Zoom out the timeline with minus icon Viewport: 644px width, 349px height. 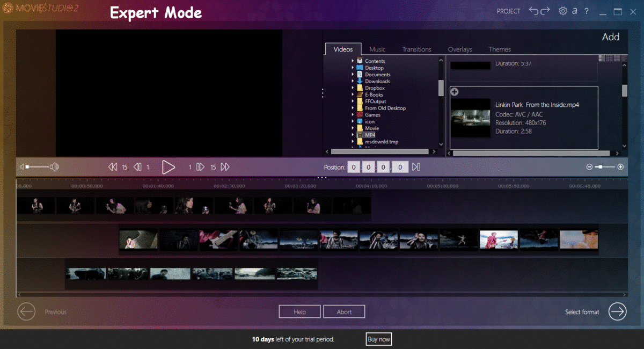tap(589, 167)
